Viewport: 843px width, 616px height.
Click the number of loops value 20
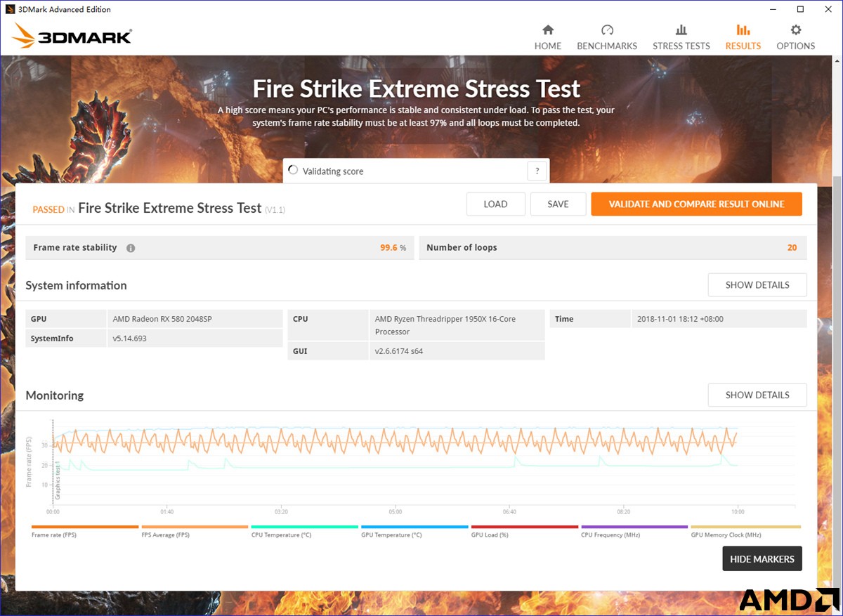click(x=792, y=248)
